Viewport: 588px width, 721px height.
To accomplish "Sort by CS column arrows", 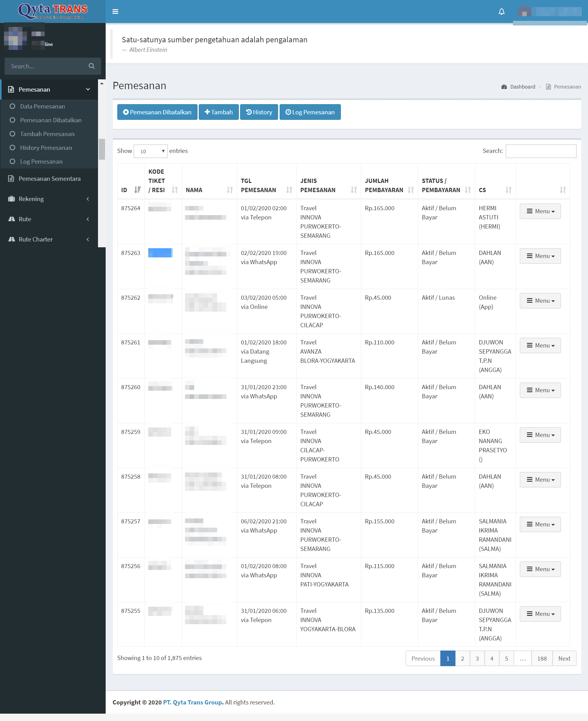I will (508, 190).
